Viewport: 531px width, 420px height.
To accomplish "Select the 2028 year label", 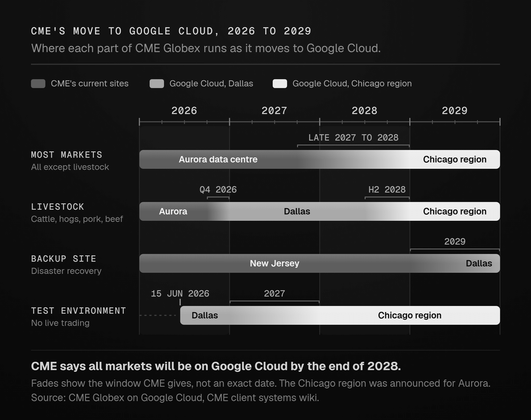I will (365, 111).
